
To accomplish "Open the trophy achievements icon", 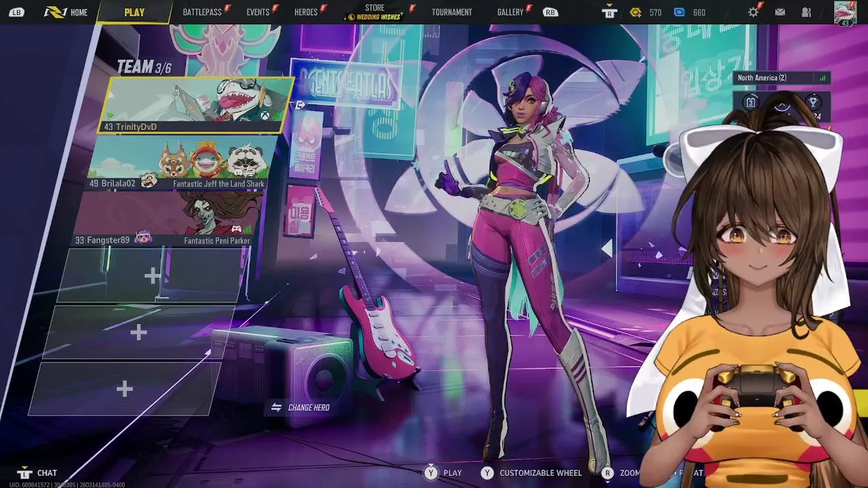I will coord(813,102).
